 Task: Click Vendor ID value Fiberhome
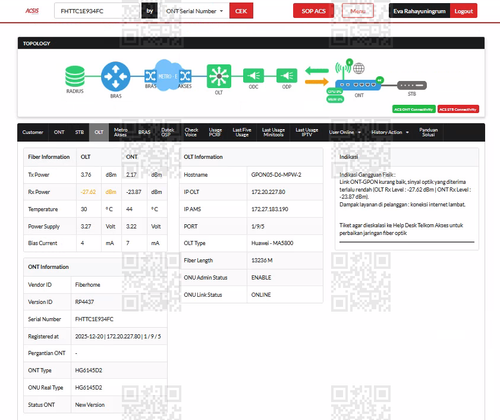click(x=88, y=285)
